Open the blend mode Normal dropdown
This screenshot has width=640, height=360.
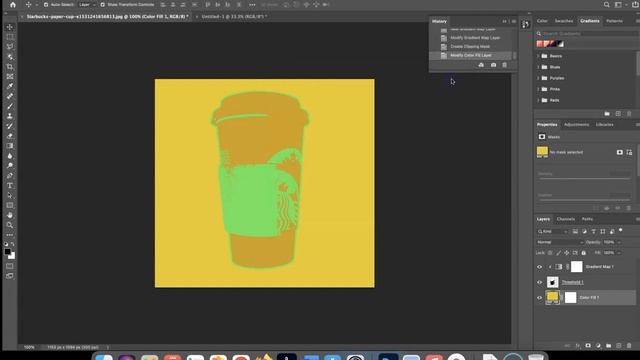point(560,242)
